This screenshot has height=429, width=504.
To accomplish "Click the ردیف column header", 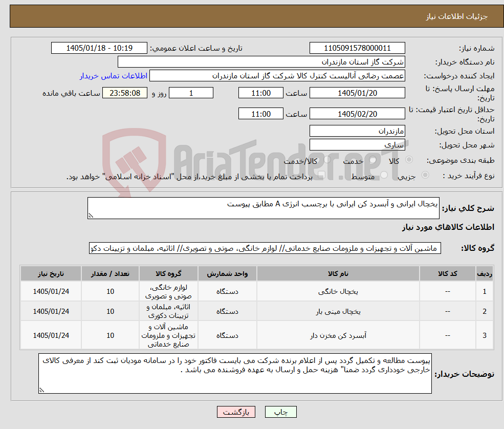I will 485,274.
